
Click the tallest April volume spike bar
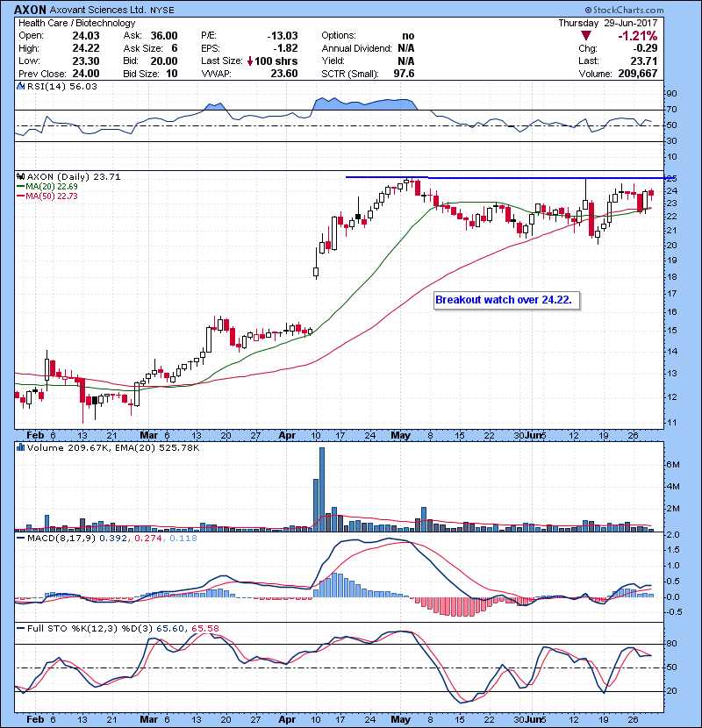[322, 489]
